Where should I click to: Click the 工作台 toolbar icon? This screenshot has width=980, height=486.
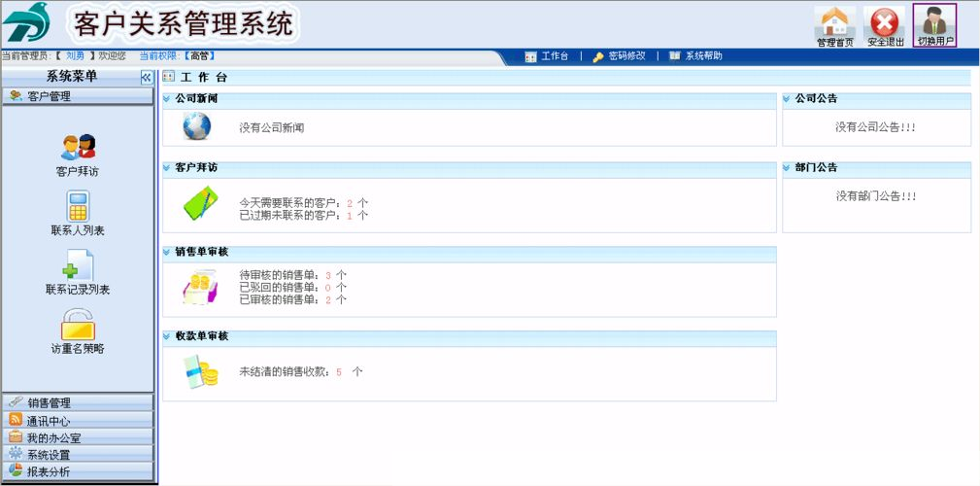pos(530,57)
